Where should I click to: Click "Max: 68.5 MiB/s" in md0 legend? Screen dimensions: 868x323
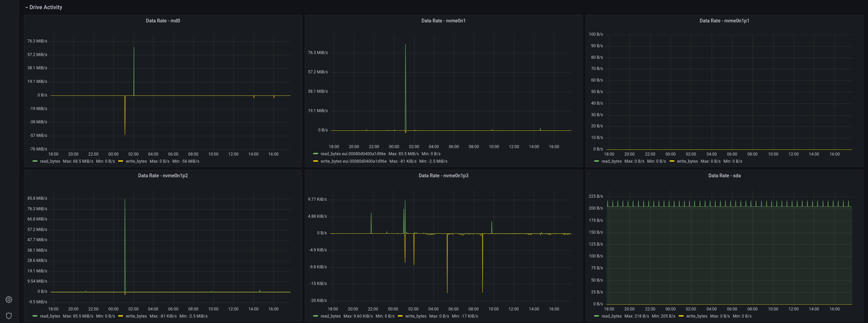tap(78, 161)
